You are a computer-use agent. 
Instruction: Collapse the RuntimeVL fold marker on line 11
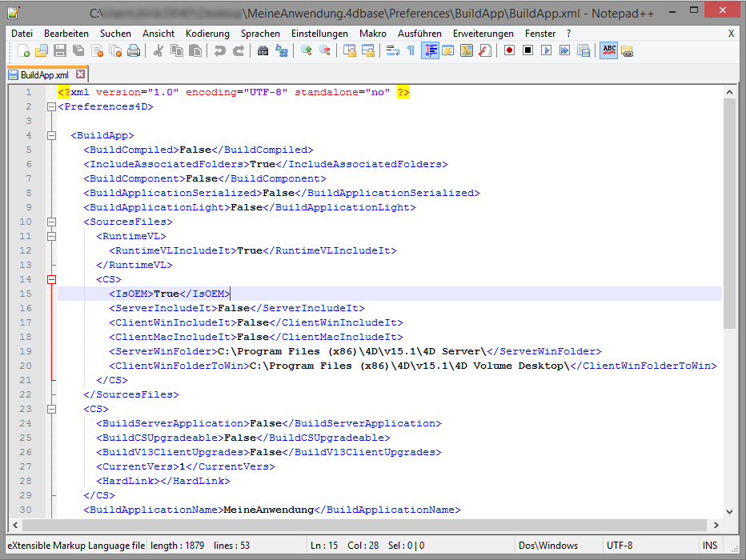tap(51, 236)
